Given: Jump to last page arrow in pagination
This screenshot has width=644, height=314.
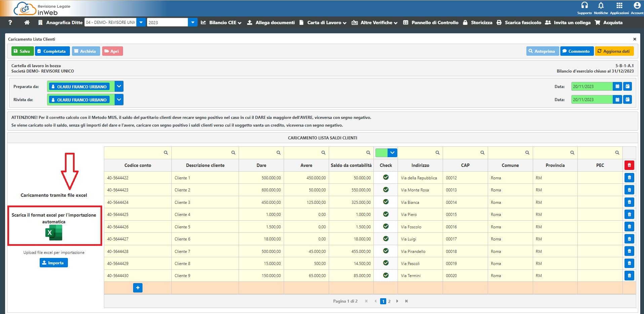Looking at the screenshot, I should (406, 301).
